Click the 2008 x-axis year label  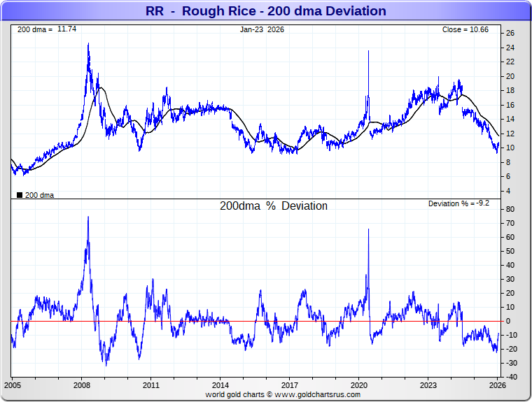(x=82, y=385)
